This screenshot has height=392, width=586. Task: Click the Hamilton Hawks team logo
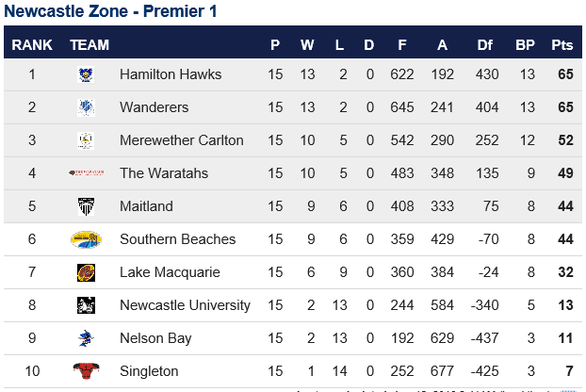86,74
